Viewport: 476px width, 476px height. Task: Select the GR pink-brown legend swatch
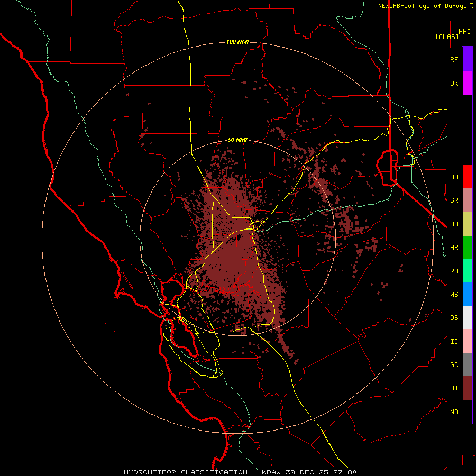pos(467,200)
